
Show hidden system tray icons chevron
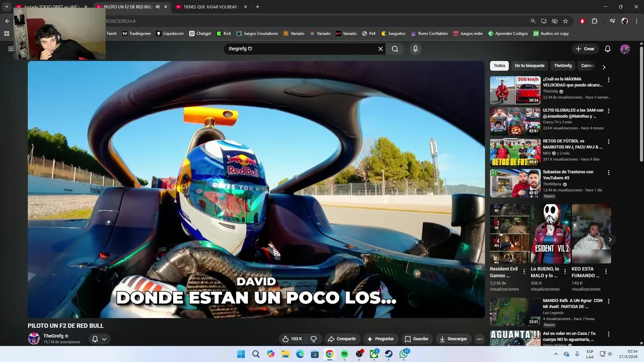(555, 354)
